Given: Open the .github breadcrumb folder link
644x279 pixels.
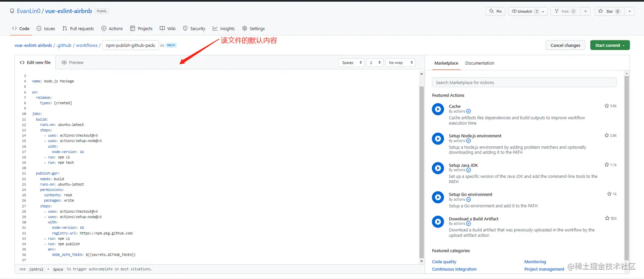Looking at the screenshot, I should point(64,45).
